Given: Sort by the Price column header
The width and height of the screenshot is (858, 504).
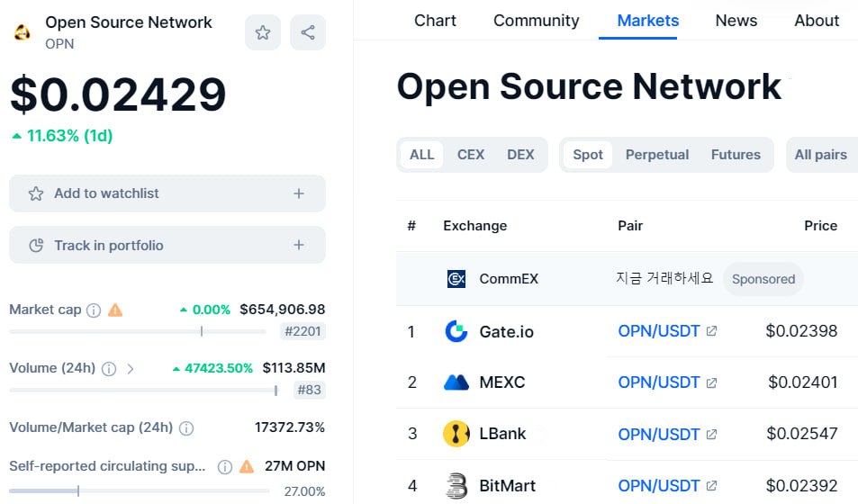Looking at the screenshot, I should [820, 226].
